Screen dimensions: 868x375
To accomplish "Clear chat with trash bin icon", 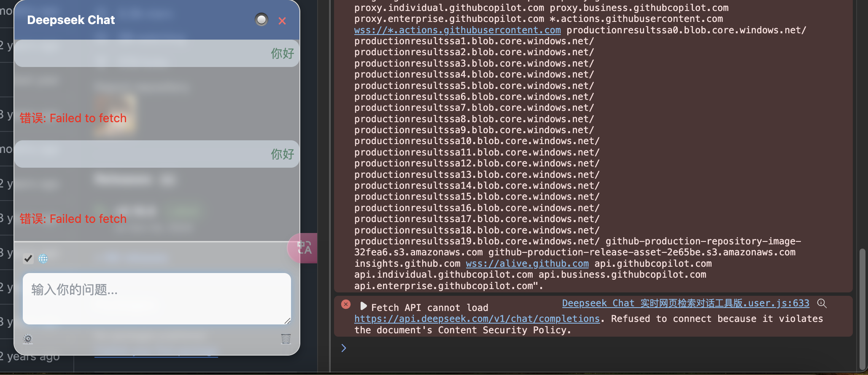I will (x=286, y=339).
